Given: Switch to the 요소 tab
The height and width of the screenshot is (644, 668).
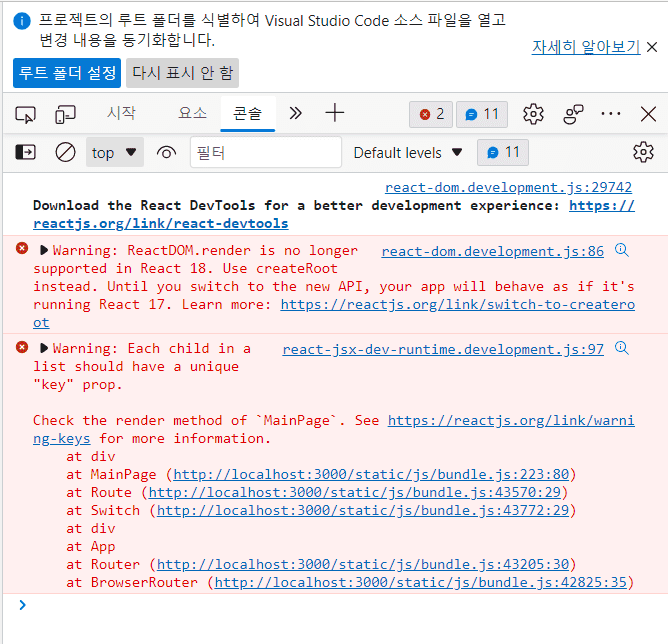Looking at the screenshot, I should (x=193, y=113).
